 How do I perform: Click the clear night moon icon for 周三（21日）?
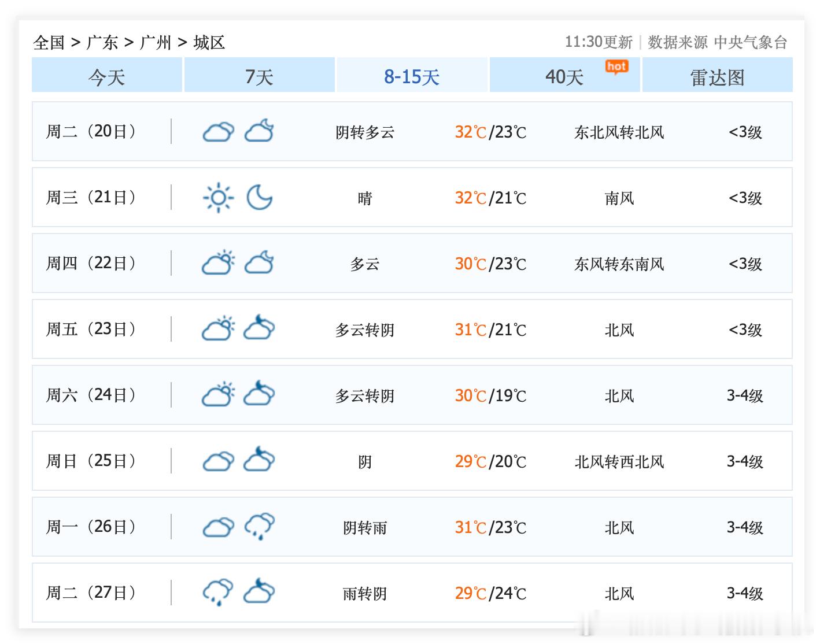pyautogui.click(x=259, y=197)
